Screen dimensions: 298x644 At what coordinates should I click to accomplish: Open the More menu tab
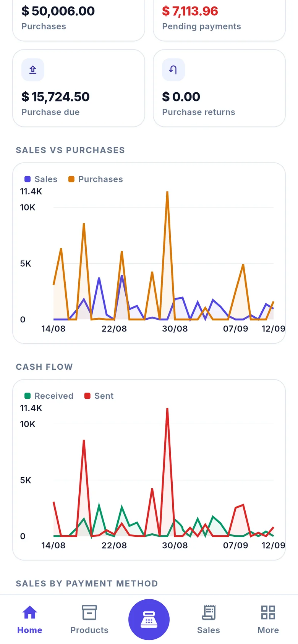click(268, 620)
